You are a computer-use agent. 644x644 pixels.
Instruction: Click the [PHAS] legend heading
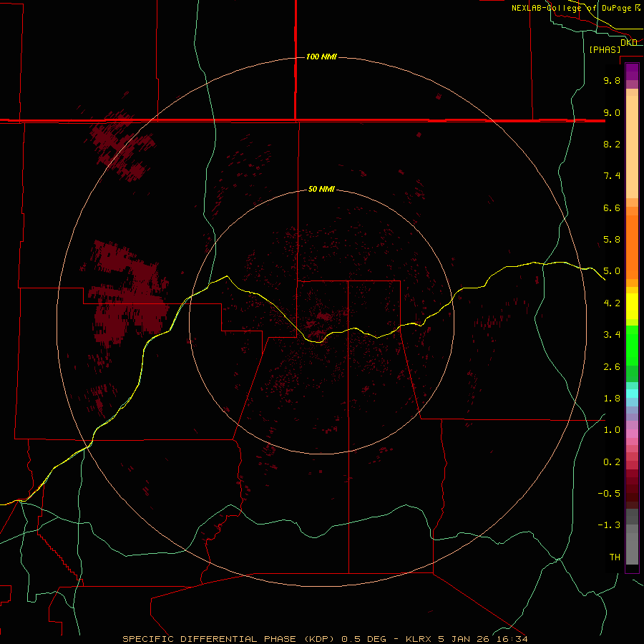tap(605, 49)
